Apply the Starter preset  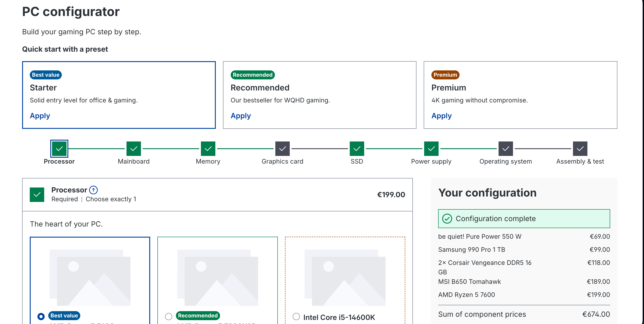point(40,116)
